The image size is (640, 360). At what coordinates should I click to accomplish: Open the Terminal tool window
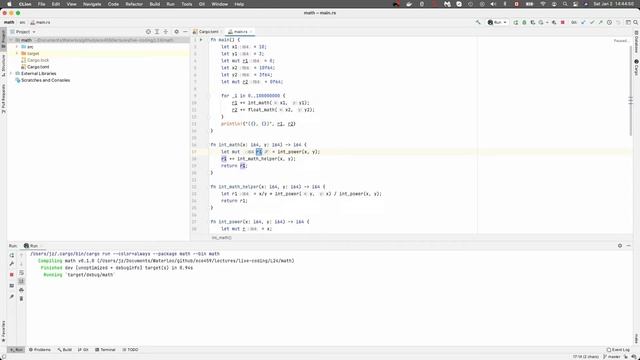tap(105, 350)
